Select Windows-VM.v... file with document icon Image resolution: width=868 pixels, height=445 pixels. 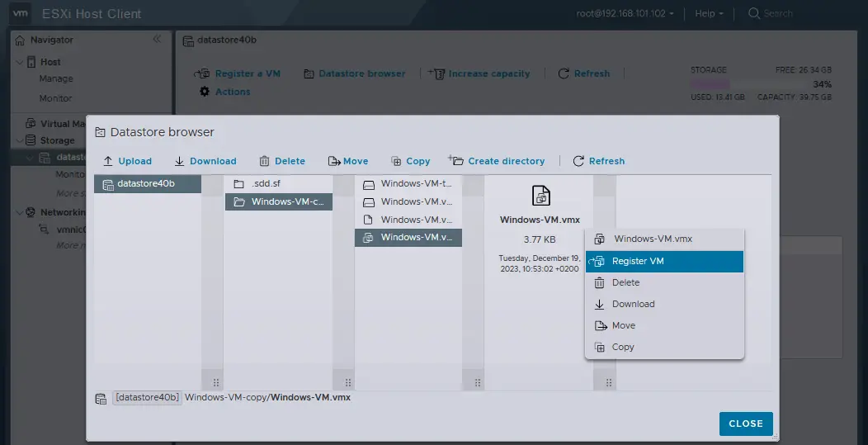point(408,220)
